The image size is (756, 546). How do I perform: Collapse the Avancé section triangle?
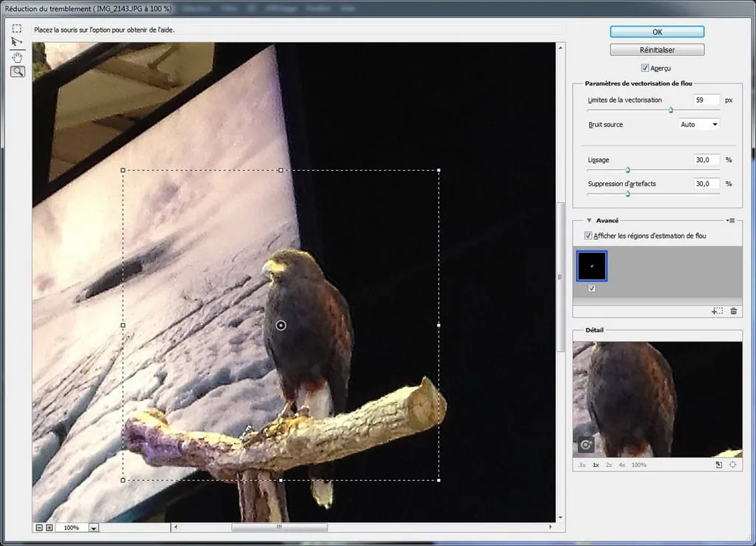589,220
